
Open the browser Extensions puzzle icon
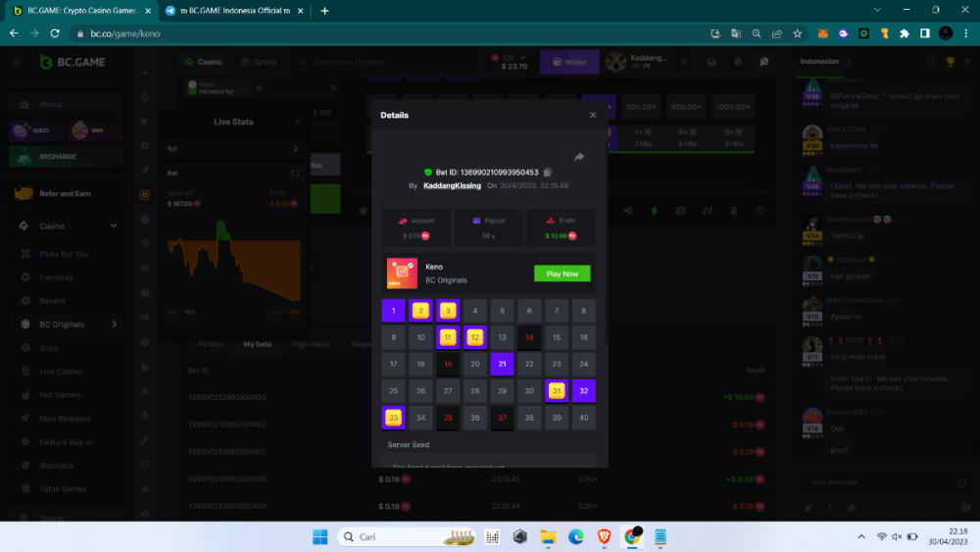pos(905,33)
